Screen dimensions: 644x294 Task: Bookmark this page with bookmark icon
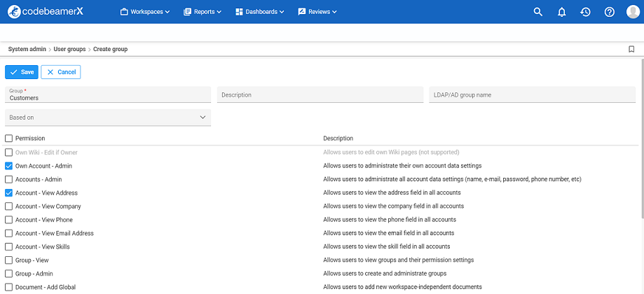coord(631,50)
